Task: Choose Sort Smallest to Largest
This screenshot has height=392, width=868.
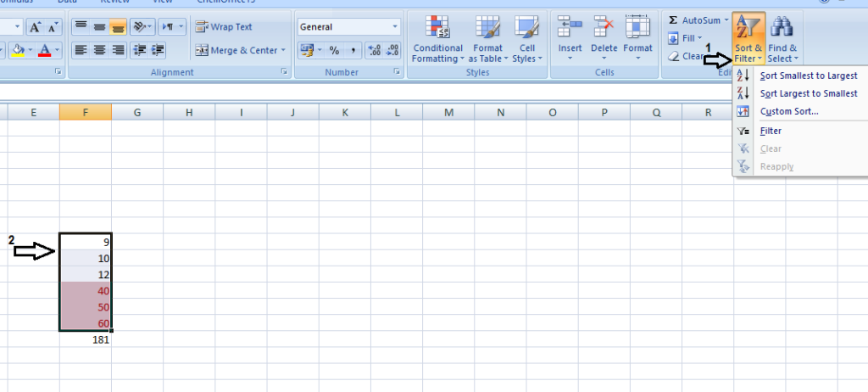Action: click(800, 76)
